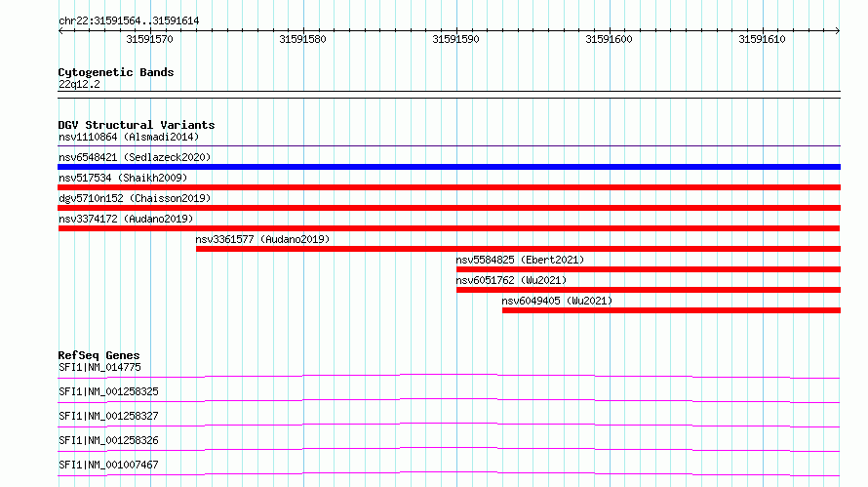
Task: Click gene label SFI1|NM_001258326
Action: click(108, 440)
